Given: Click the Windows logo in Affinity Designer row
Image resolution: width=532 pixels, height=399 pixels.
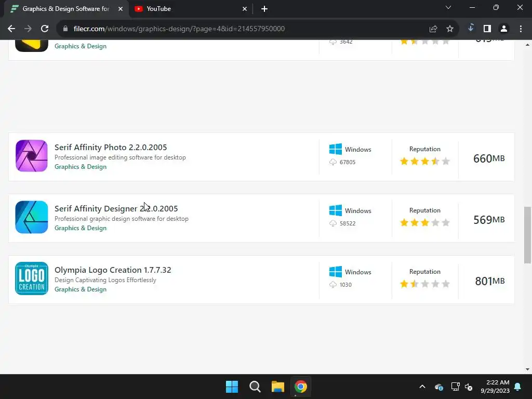Looking at the screenshot, I should 336,210.
